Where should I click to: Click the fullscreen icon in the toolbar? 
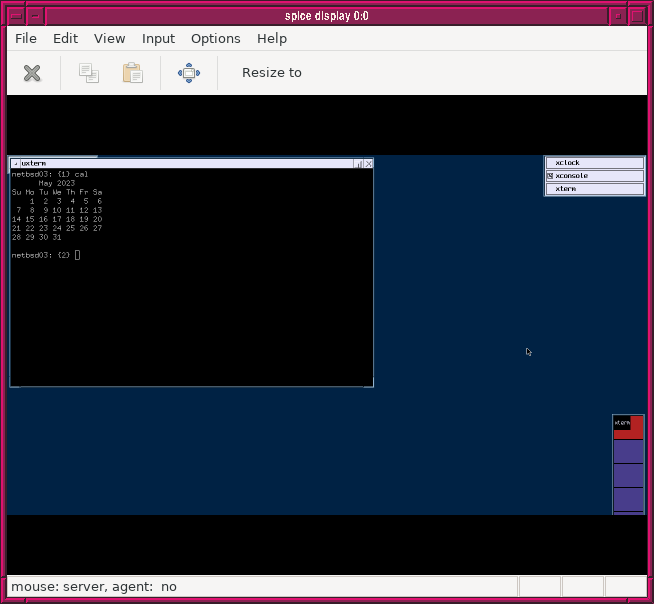pos(189,73)
